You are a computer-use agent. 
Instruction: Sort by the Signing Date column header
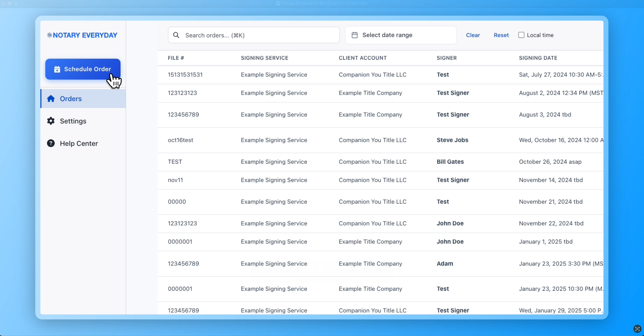pos(538,58)
